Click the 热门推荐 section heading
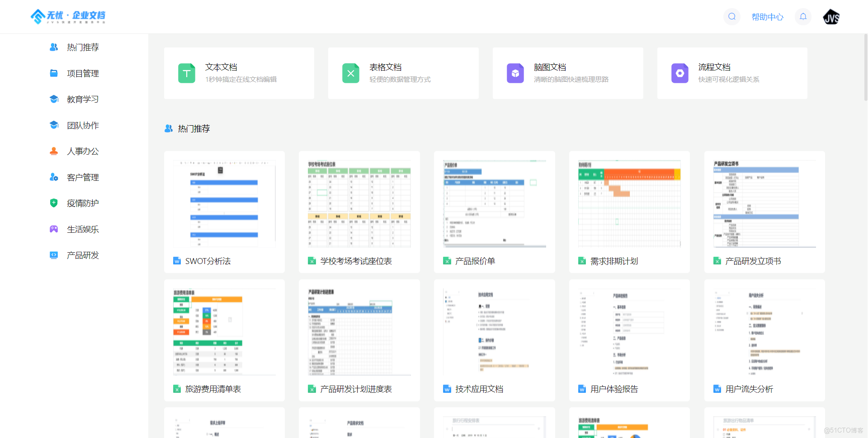The image size is (868, 438). point(194,129)
